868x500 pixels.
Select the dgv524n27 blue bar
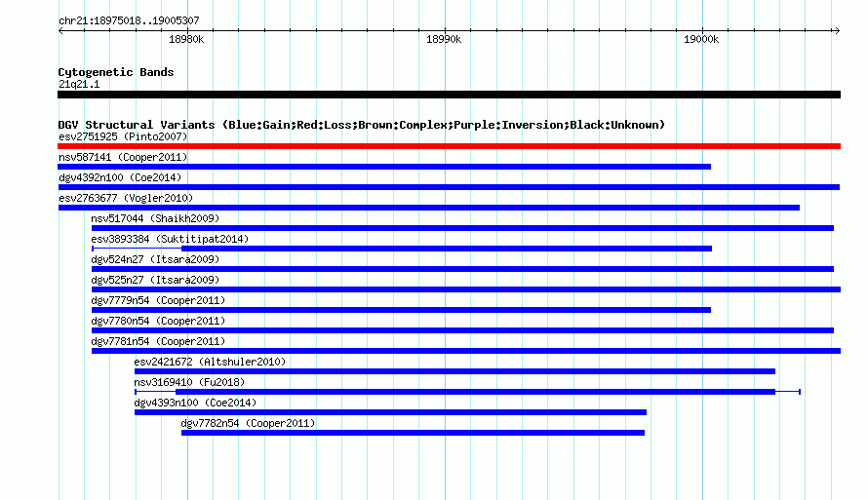[463, 269]
